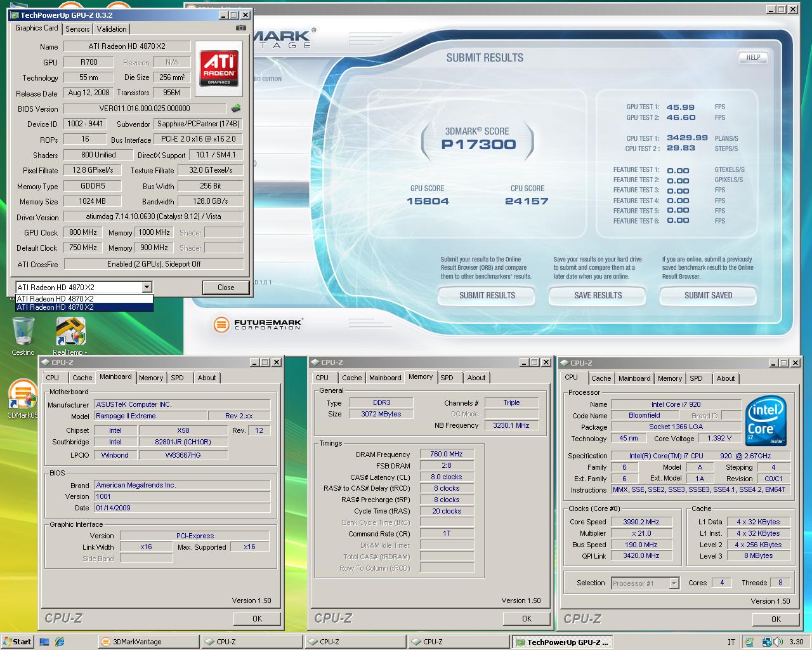
Task: Click the ATI CrossFire status field
Action: (154, 264)
